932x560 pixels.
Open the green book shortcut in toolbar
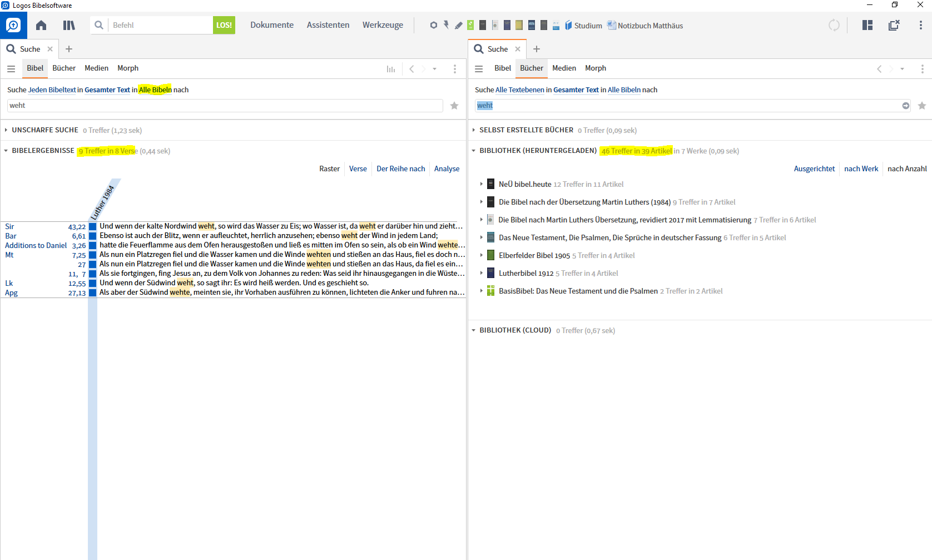[470, 25]
